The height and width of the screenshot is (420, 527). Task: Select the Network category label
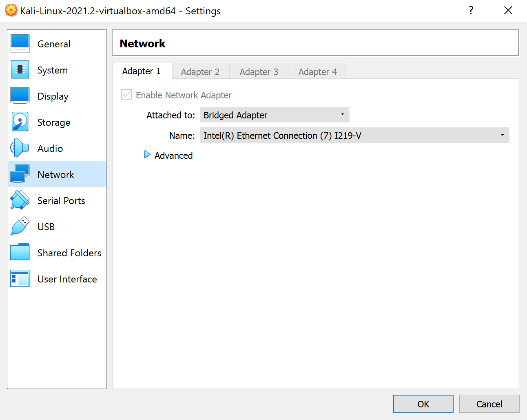pos(56,175)
